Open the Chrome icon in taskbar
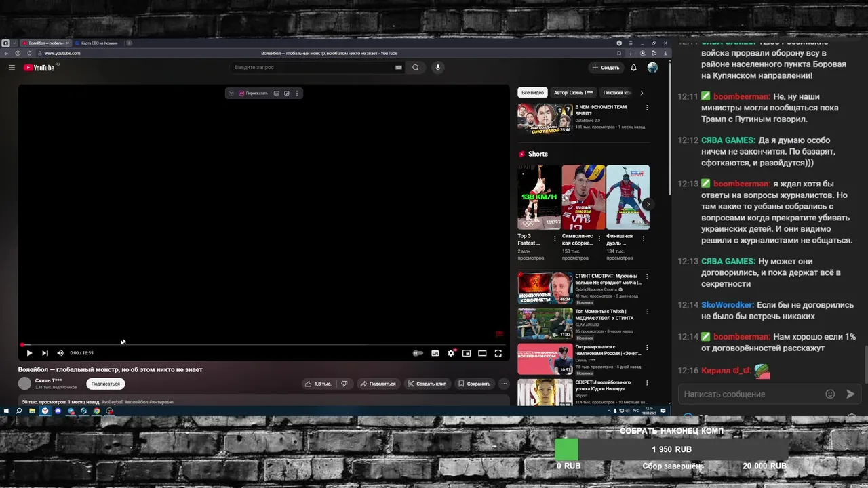 [96, 411]
